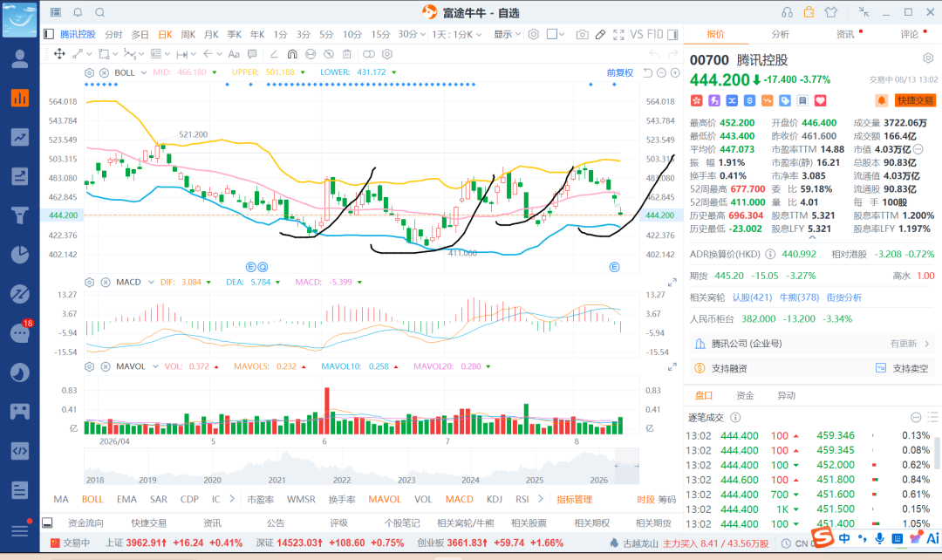Toggle right quote panel visibility
The image size is (942, 560).
tap(672, 34)
